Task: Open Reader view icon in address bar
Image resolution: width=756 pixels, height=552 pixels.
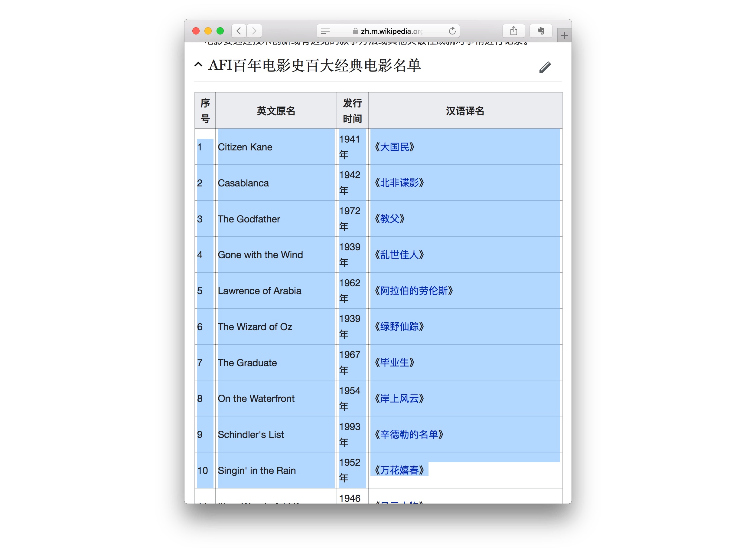Action: point(325,31)
